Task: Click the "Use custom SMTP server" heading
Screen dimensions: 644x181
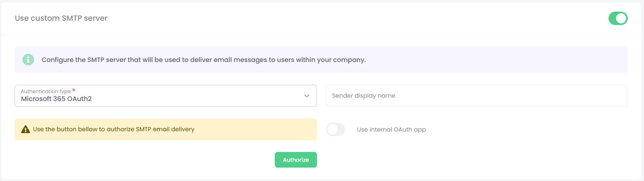Action: pyautogui.click(x=61, y=18)
